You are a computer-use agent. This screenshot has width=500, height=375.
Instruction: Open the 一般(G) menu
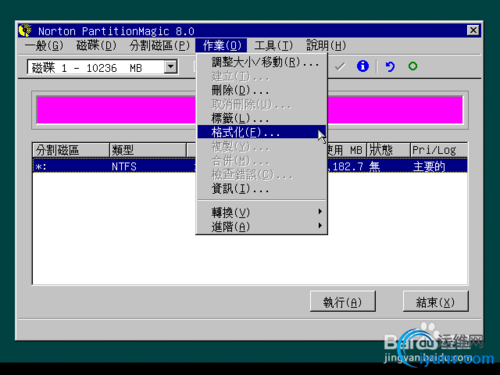click(44, 46)
